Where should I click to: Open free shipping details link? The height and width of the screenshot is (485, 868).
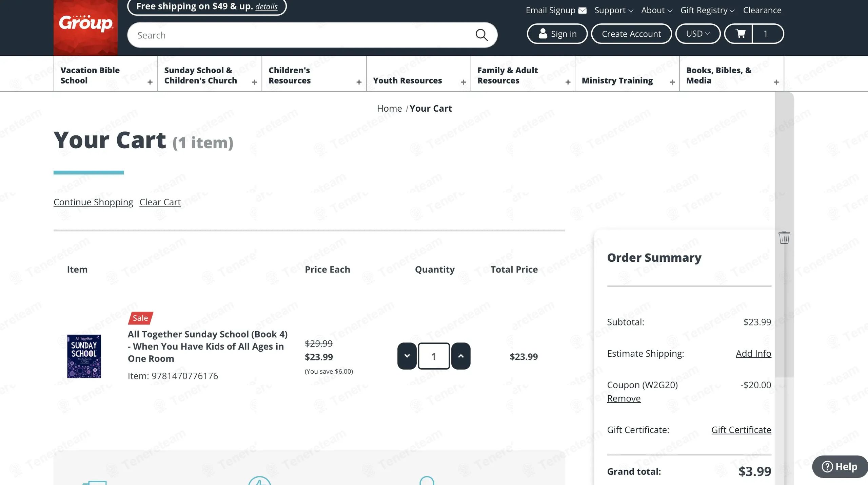point(266,6)
